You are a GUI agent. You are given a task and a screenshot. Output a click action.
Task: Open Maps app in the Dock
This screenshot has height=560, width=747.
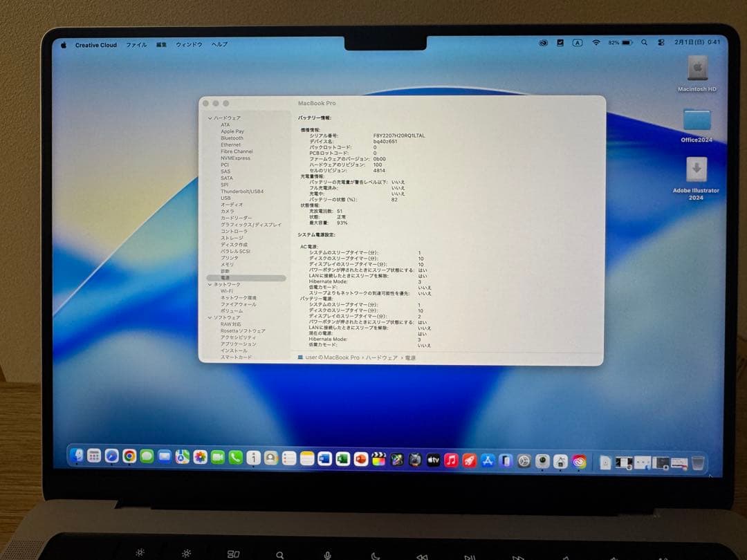[182, 457]
